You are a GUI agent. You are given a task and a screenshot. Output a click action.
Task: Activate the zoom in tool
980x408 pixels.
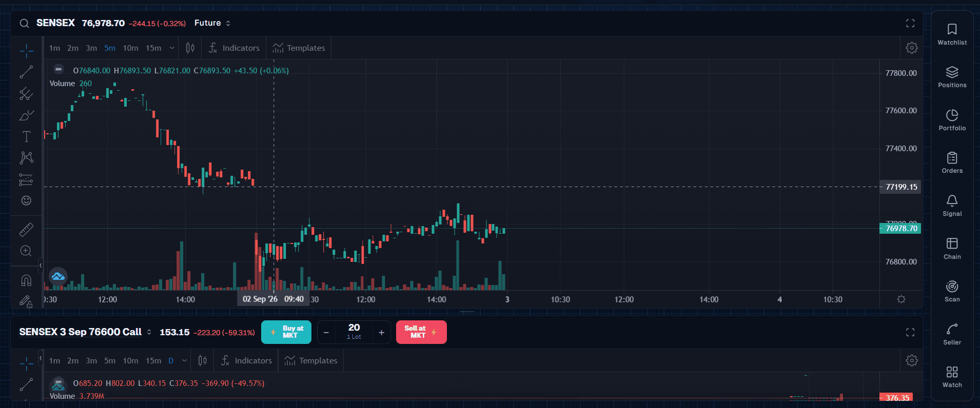tap(26, 251)
